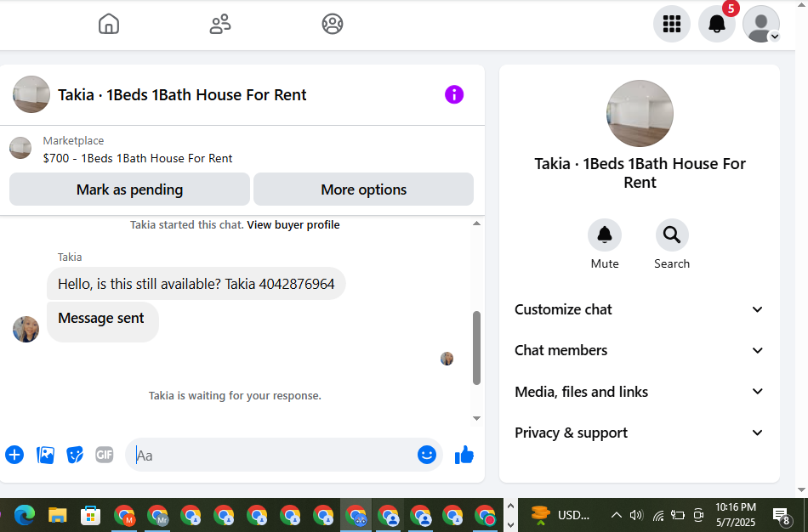The width and height of the screenshot is (808, 532).
Task: Click the purple conversation info icon
Action: click(454, 95)
